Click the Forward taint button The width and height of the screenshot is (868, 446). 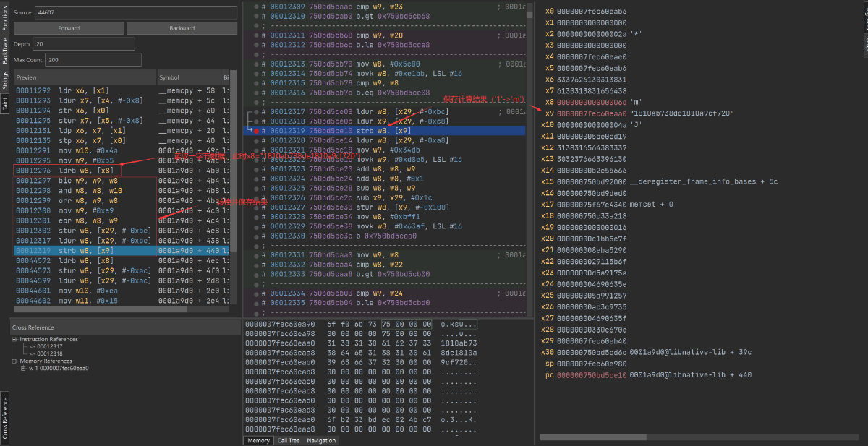click(x=69, y=28)
